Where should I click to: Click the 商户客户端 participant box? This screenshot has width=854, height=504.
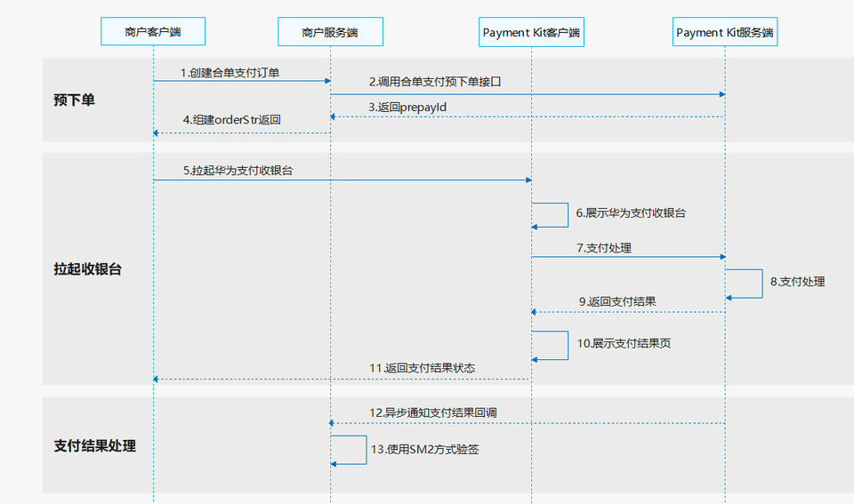point(153,32)
